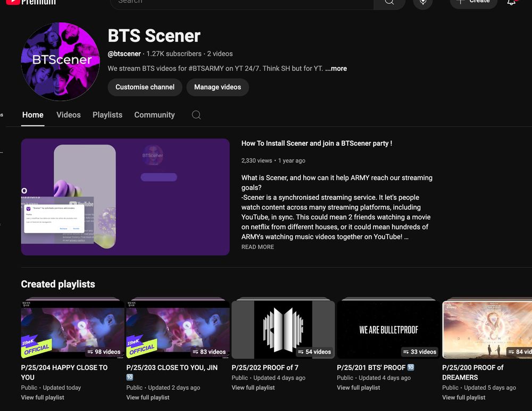Open the BTScener channel avatar

point(61,62)
